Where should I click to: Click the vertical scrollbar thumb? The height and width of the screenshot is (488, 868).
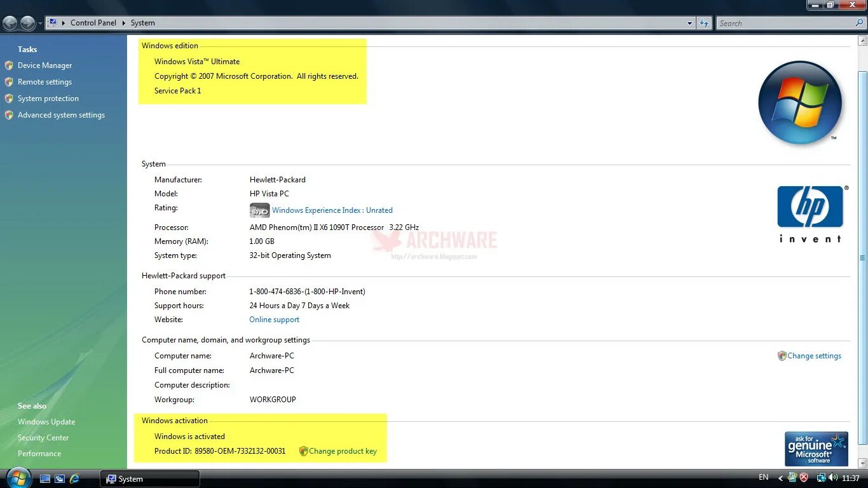point(862,257)
